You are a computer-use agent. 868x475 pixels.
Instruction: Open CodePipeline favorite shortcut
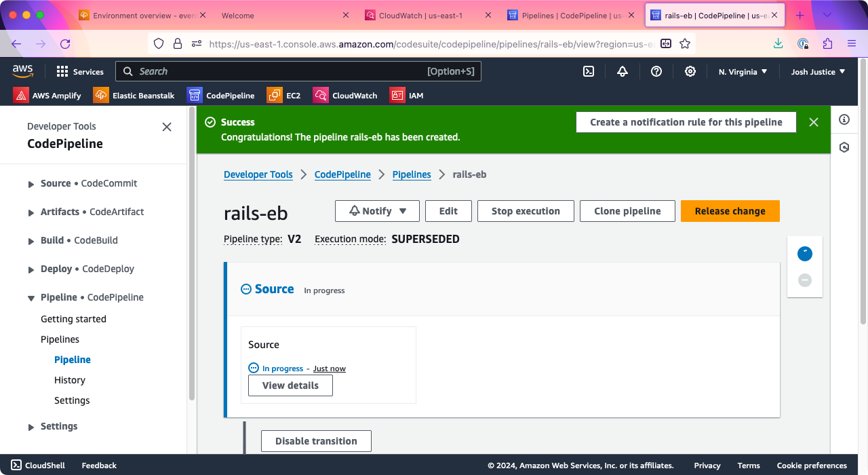click(x=221, y=95)
